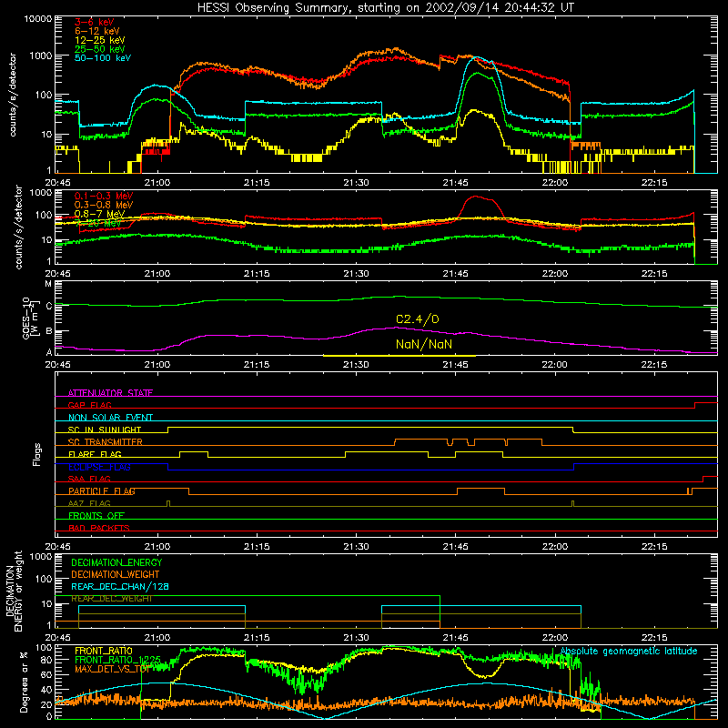Screen dimensions: 728x728
Task: Click the Degrees or % axis title
Action: click(x=24, y=682)
